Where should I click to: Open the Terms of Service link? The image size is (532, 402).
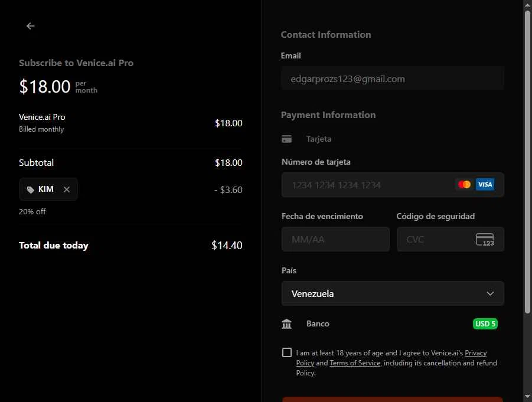click(x=355, y=363)
